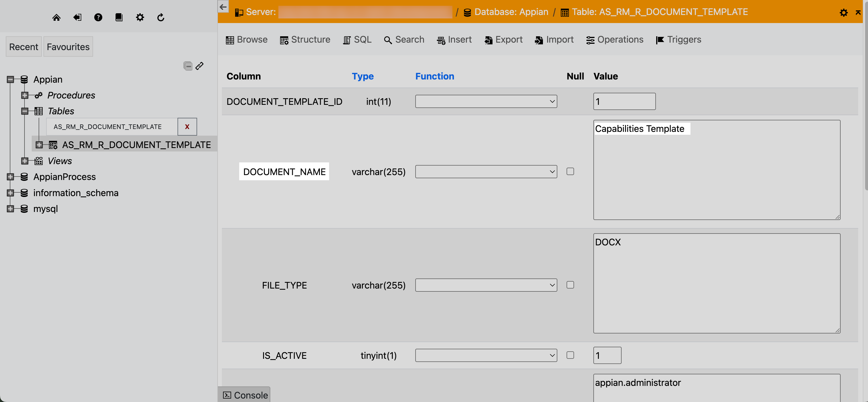Reload the navigation panel icon
The width and height of the screenshot is (868, 402).
pyautogui.click(x=161, y=18)
